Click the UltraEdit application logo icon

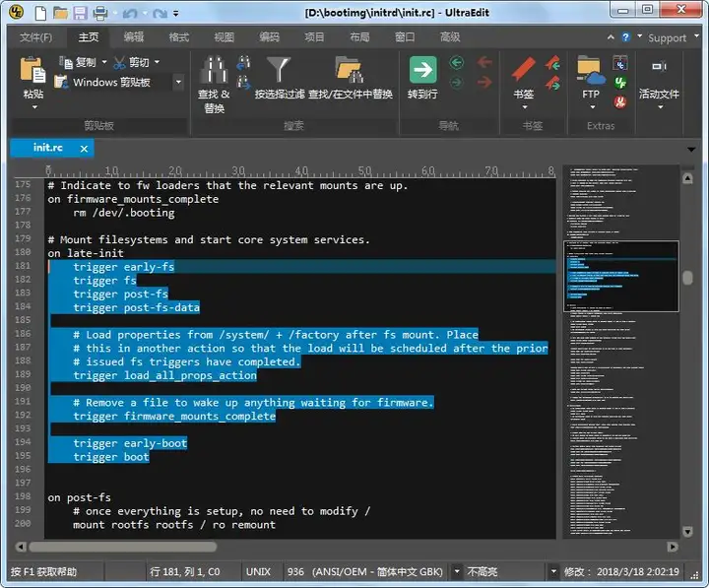(17, 12)
